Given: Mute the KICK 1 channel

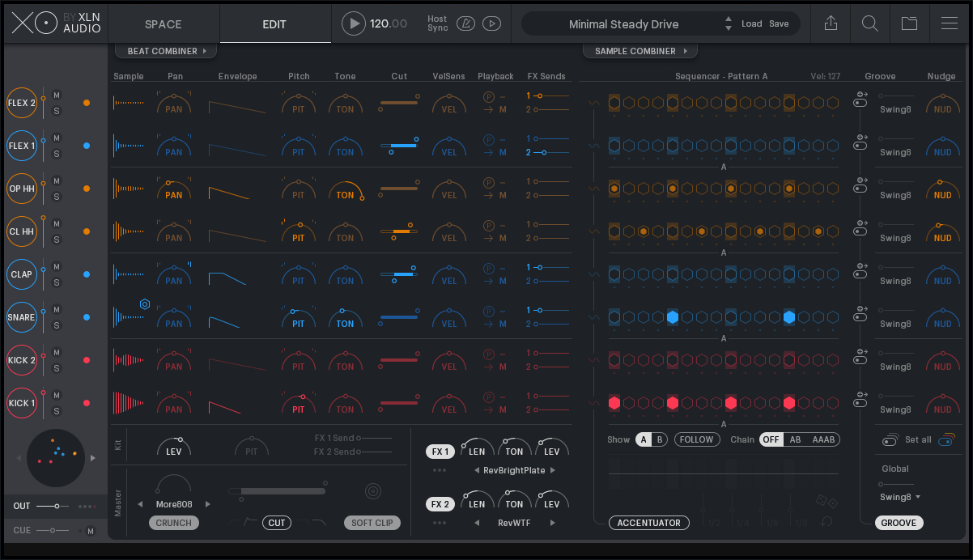Looking at the screenshot, I should tap(57, 395).
